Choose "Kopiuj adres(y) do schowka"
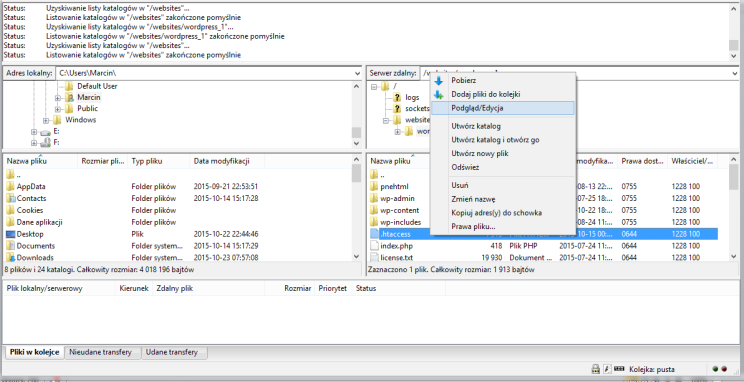 pos(503,213)
